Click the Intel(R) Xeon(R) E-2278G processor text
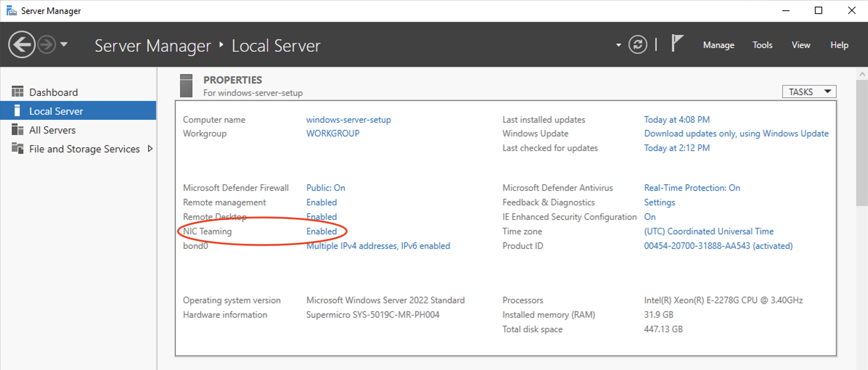This screenshot has width=868, height=370. tap(723, 300)
